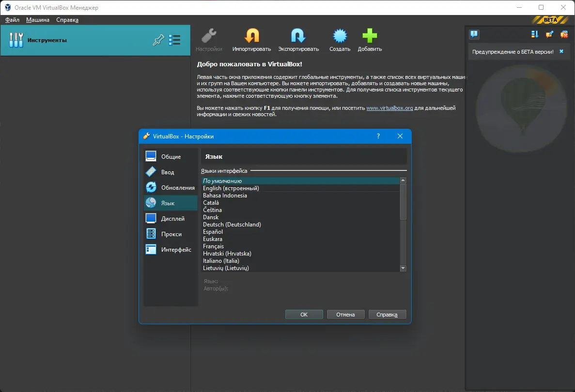Select 'По умолчанию' language entry
The image size is (575, 392).
click(x=300, y=181)
